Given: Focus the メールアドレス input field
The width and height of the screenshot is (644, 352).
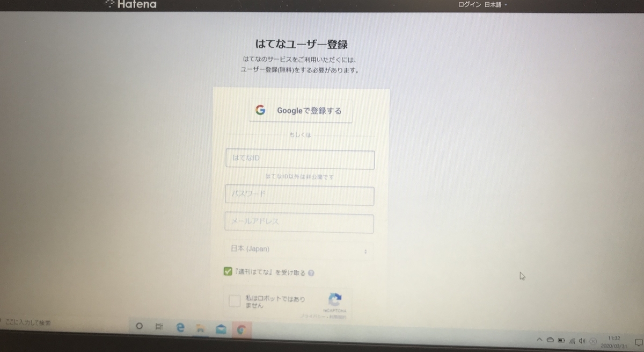Looking at the screenshot, I should point(299,223).
